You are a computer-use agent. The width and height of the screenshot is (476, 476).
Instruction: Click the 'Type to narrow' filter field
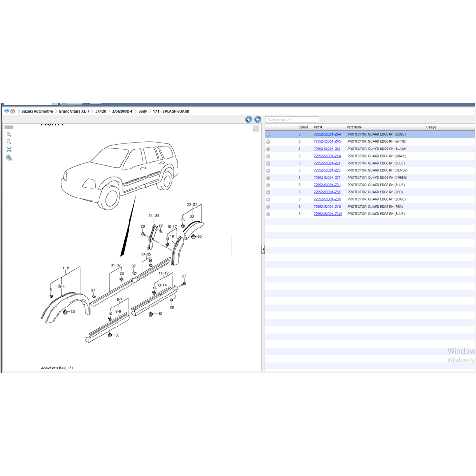point(292,119)
